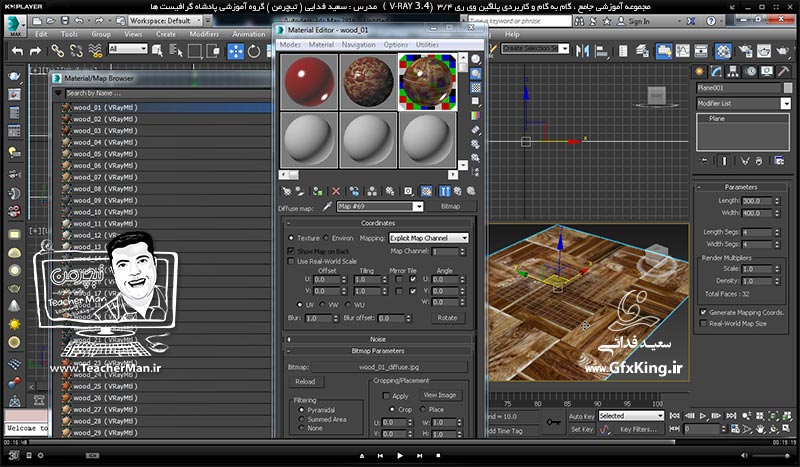The image size is (800, 467).
Task: Open Render Setup teapot icon
Action: pos(745,51)
